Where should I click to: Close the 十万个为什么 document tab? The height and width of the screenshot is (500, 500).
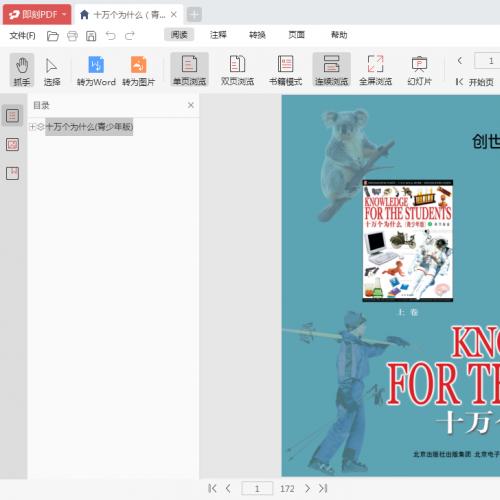pos(174,15)
